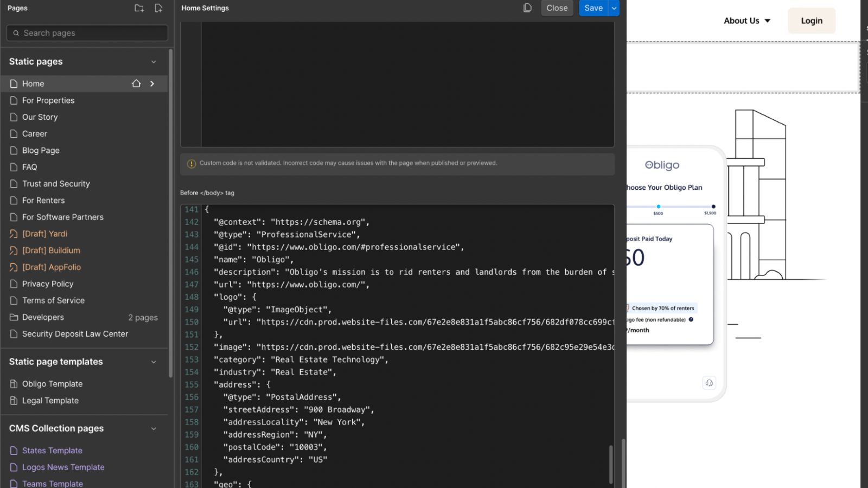This screenshot has width=868, height=488.
Task: Click the Obligo logo in preview
Action: click(662, 165)
